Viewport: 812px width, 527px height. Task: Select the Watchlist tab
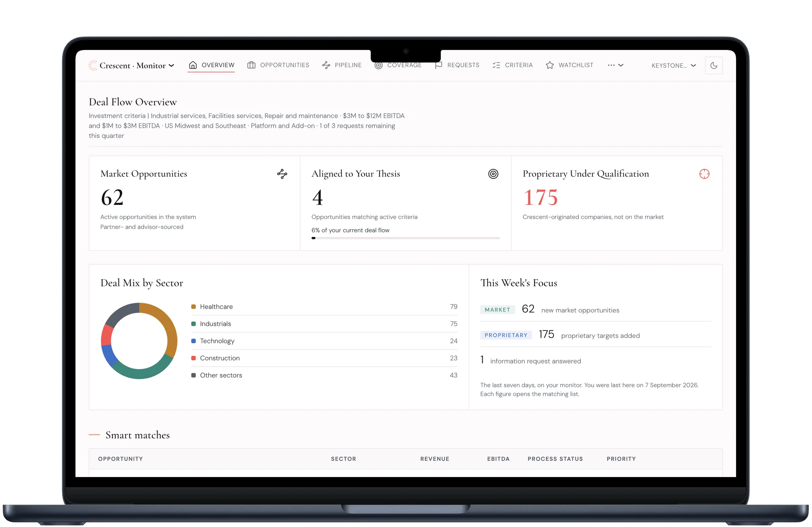click(570, 65)
